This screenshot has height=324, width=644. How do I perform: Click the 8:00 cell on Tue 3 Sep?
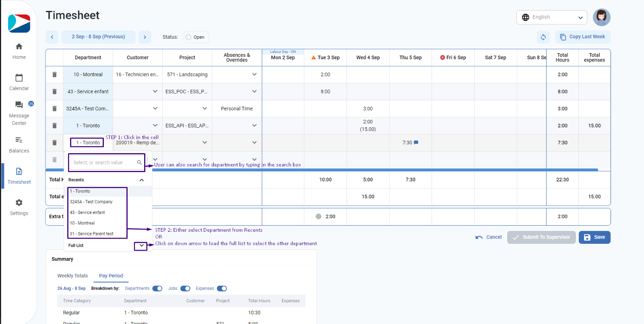point(325,91)
